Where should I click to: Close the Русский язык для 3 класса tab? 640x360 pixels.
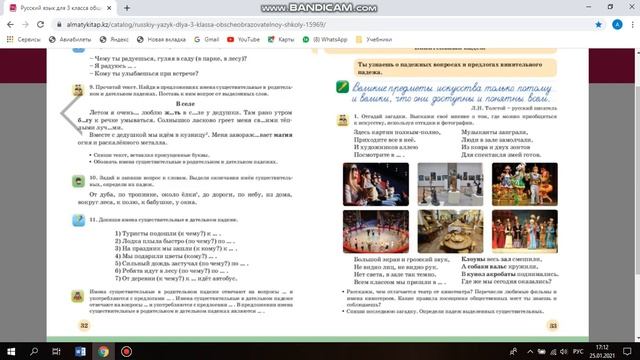[109, 8]
